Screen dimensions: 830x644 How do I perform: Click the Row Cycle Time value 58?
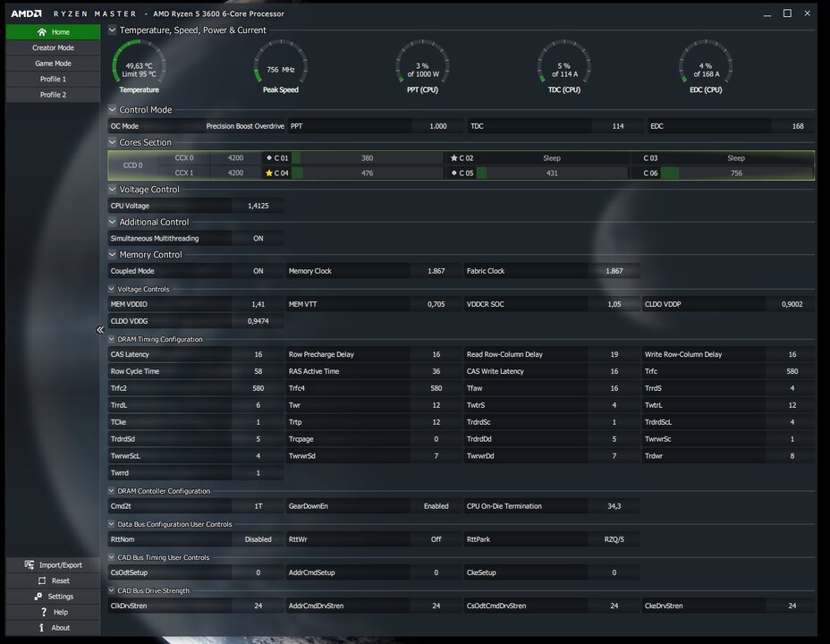click(258, 371)
